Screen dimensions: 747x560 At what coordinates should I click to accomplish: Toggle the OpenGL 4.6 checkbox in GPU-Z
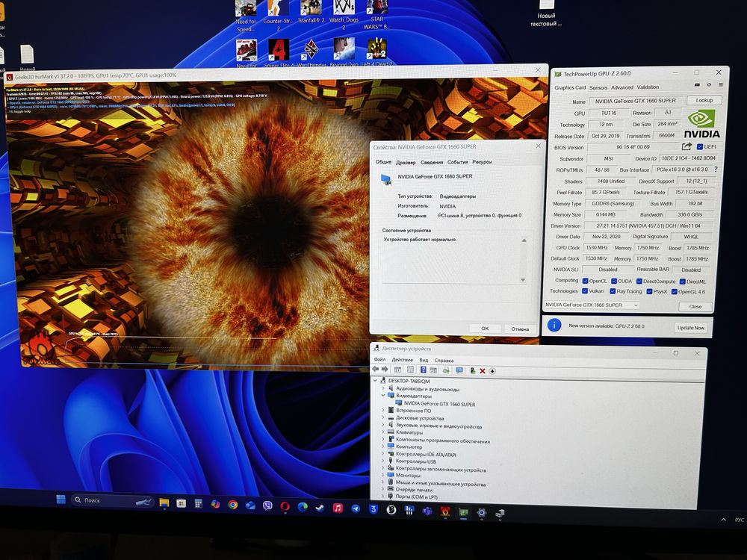pos(674,292)
